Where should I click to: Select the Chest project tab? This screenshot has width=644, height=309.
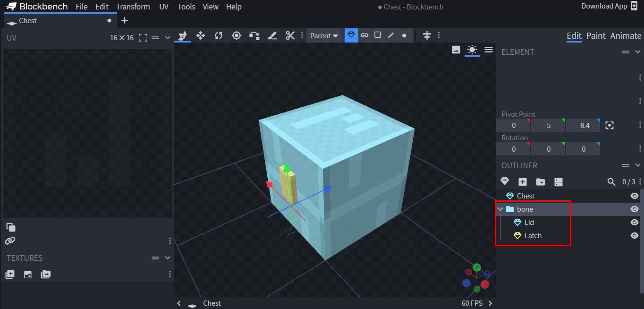click(x=59, y=21)
